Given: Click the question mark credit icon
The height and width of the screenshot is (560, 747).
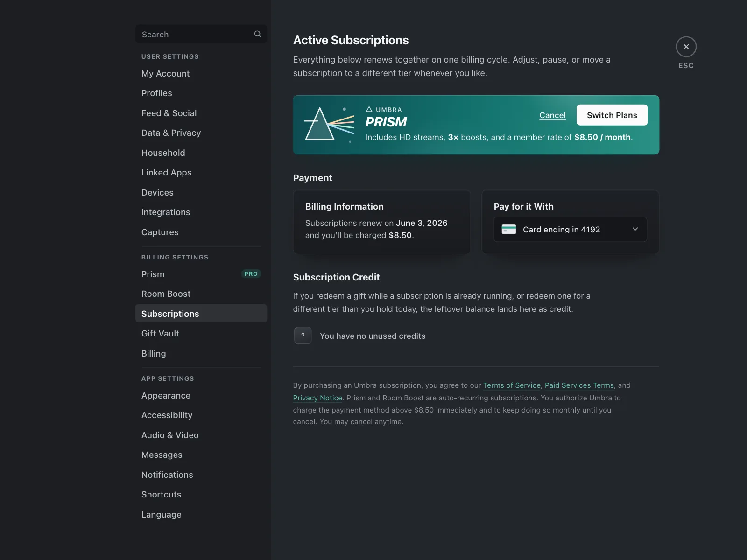Looking at the screenshot, I should (x=303, y=336).
